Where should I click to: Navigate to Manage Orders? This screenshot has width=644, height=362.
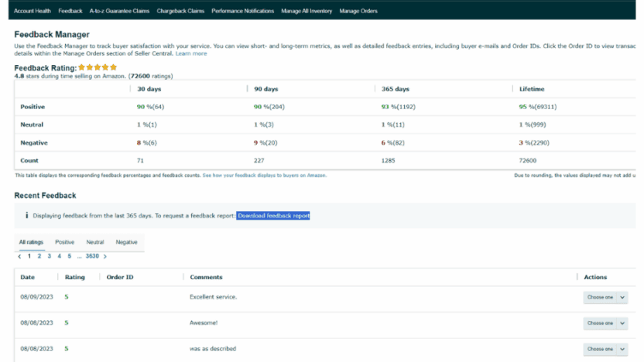click(x=359, y=11)
